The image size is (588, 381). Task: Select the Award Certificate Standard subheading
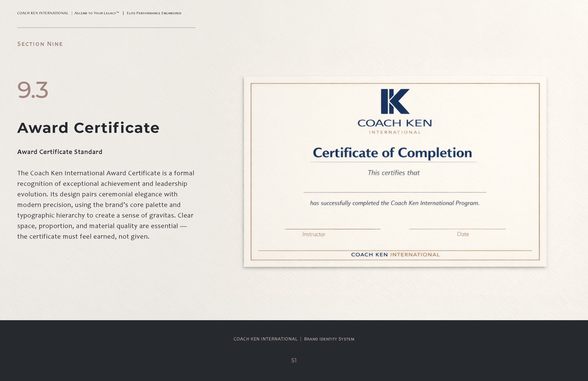click(60, 152)
